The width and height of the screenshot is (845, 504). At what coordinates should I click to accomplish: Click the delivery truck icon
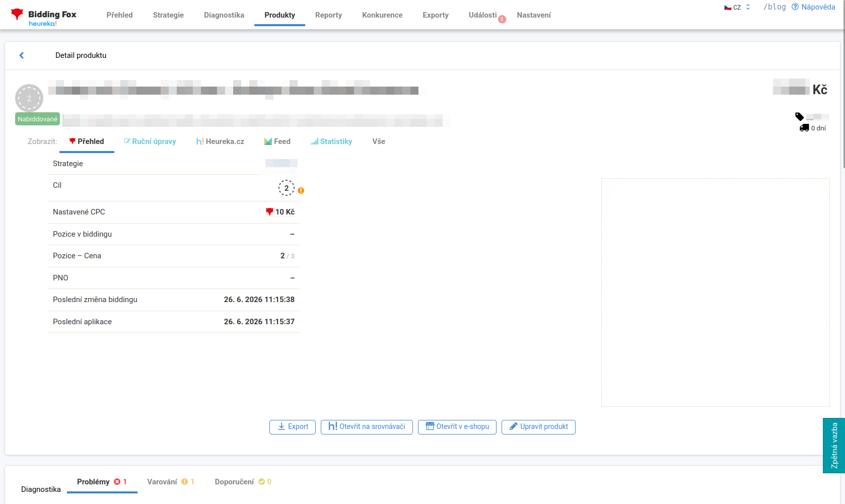coord(804,128)
